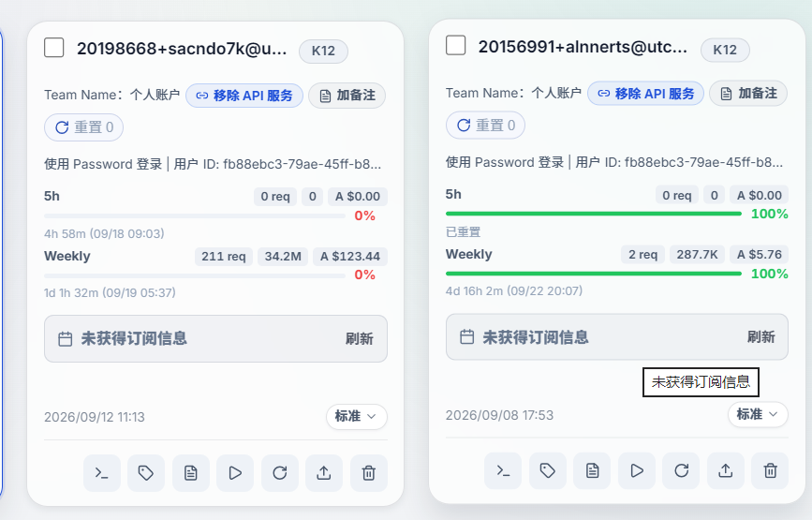The height and width of the screenshot is (520, 812).
Task: Click K12 badge on 20198668+sacndo7k card
Action: point(324,51)
